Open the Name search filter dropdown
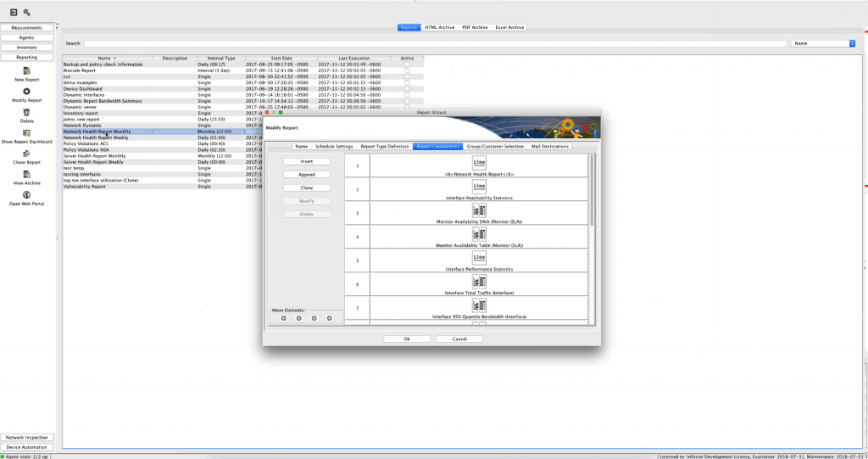Image resolution: width=868 pixels, height=459 pixels. point(822,43)
